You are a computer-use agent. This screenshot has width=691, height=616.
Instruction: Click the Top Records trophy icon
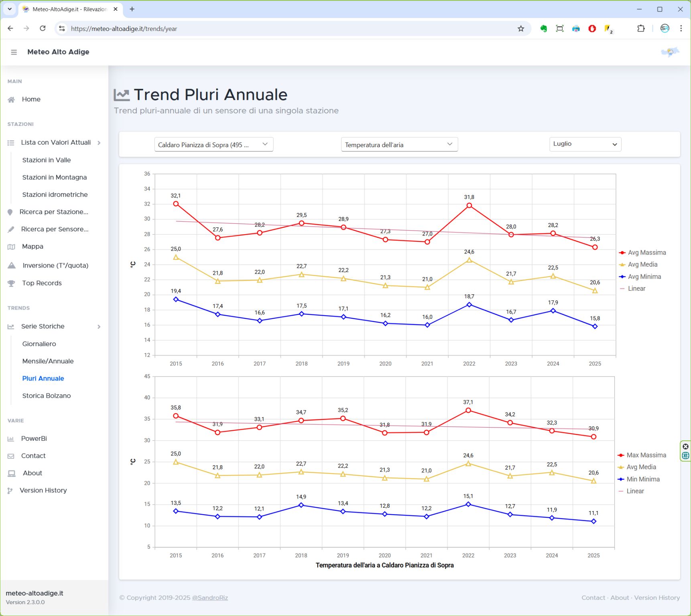coord(11,283)
